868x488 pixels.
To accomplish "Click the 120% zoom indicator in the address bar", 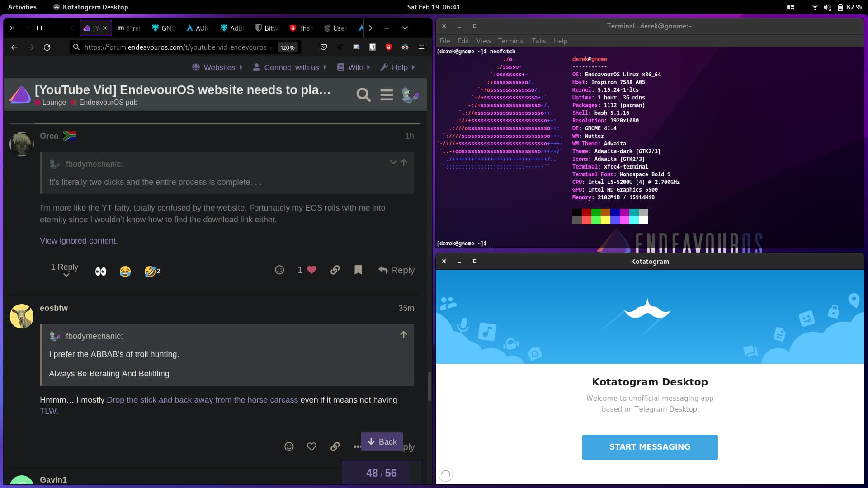I will click(x=288, y=47).
